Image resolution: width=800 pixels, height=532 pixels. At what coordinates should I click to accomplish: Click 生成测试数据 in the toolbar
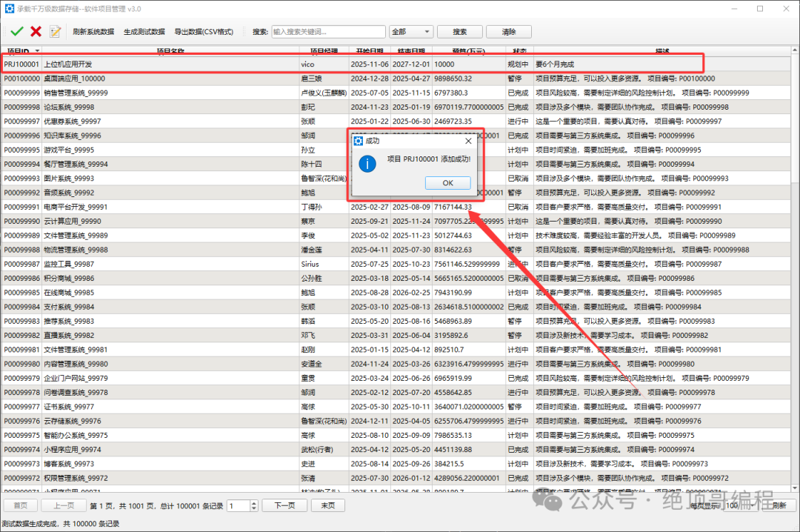[144, 32]
